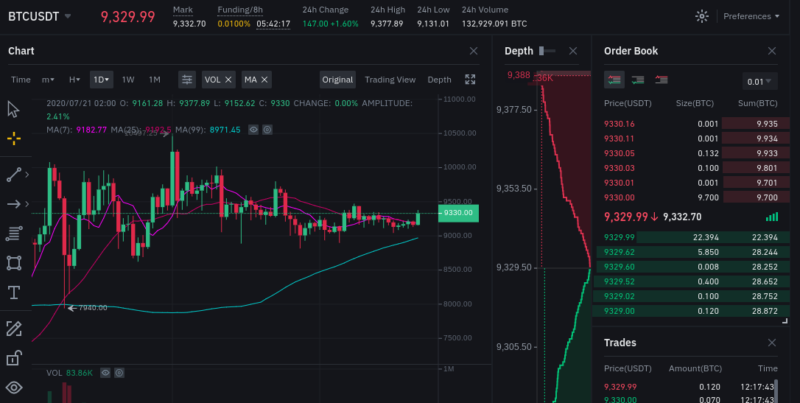Select the text annotation tool
The height and width of the screenshot is (403, 800).
[14, 293]
